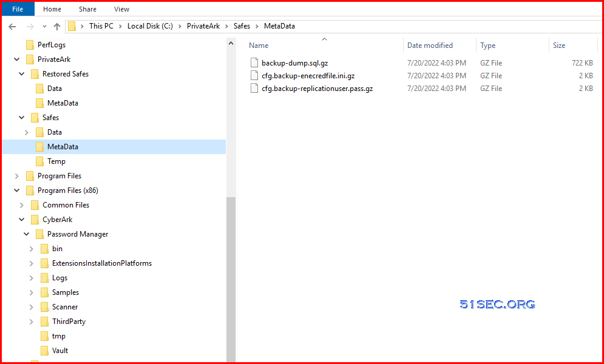Click MetaData in the address breadcrumb
The image size is (604, 364).
[279, 26]
